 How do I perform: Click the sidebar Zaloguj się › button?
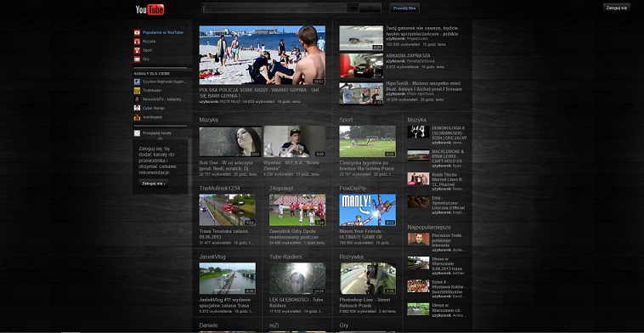click(153, 183)
